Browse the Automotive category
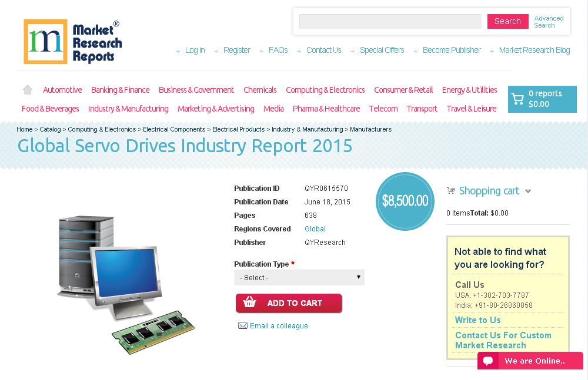Viewport: 588px width, 380px height. click(x=62, y=89)
